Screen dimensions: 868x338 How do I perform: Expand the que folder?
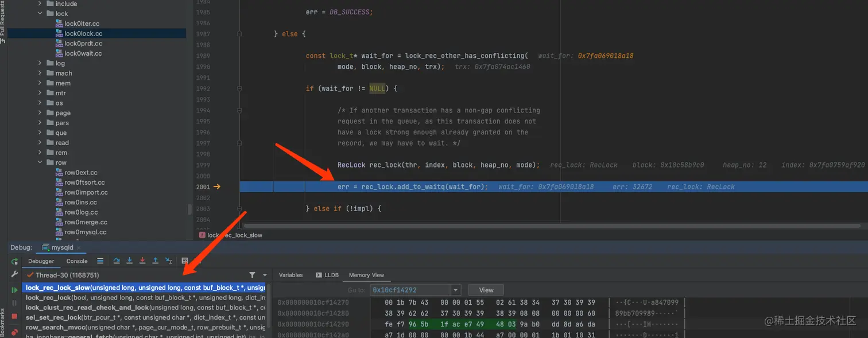[x=40, y=133]
